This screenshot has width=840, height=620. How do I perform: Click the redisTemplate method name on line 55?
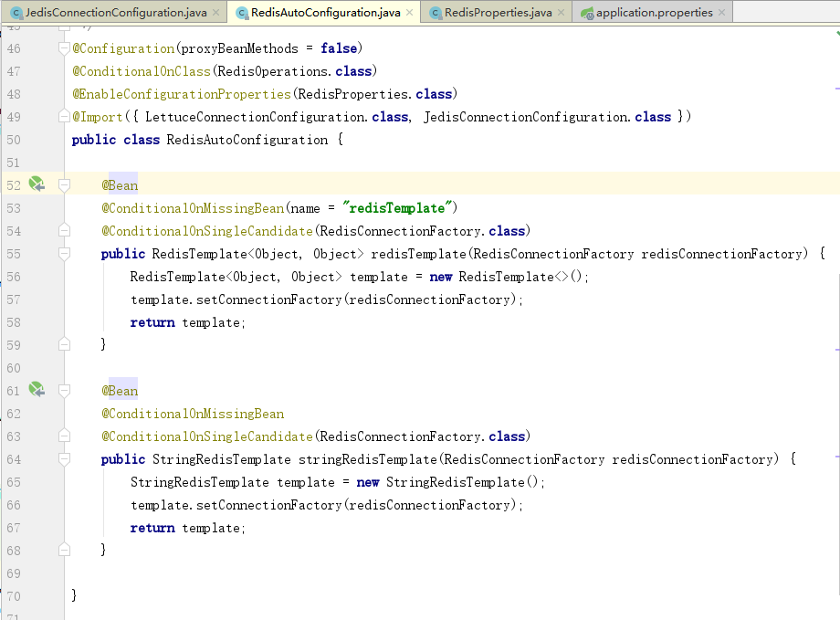point(418,254)
